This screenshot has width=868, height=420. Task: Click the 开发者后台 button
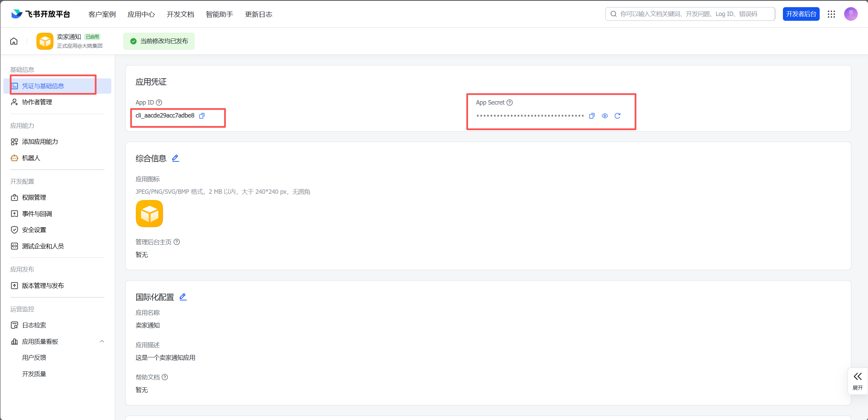801,14
